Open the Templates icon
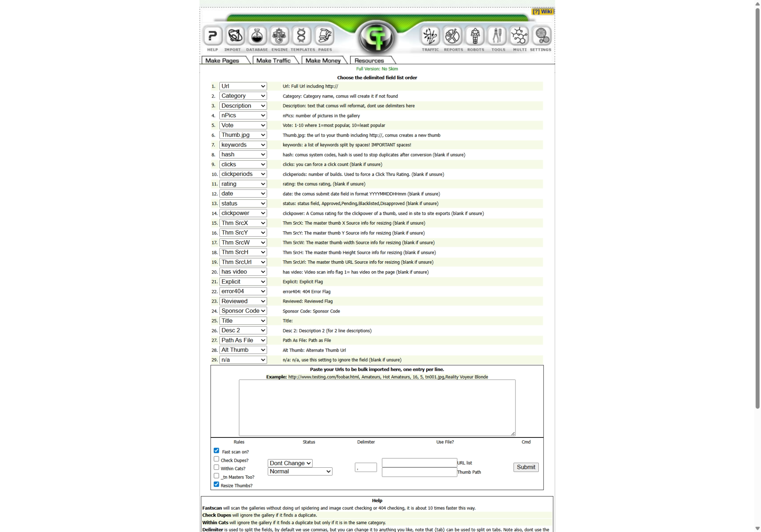The width and height of the screenshot is (761, 532). (302, 36)
